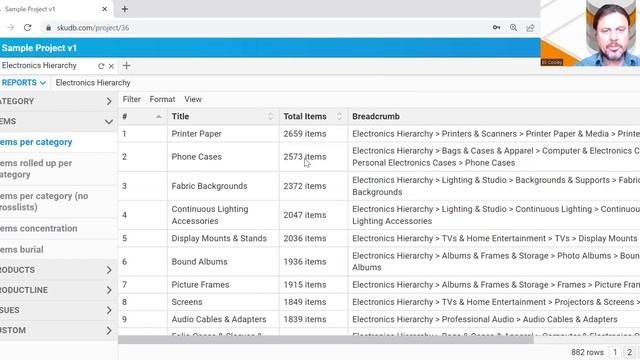640x360 pixels.
Task: Open the Format menu
Action: pyautogui.click(x=162, y=99)
